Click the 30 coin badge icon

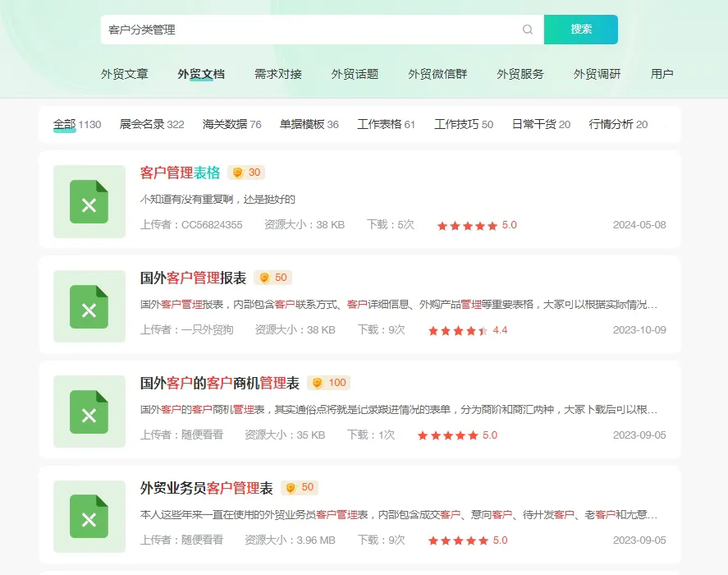(246, 172)
